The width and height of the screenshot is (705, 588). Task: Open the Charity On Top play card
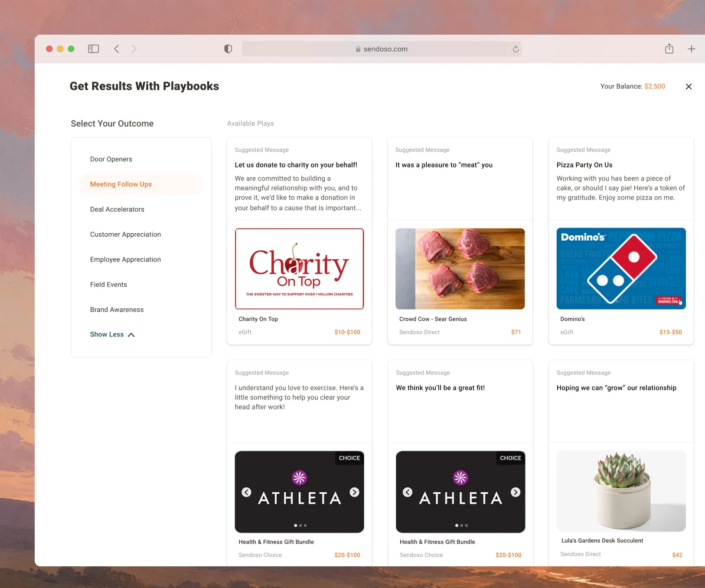[300, 241]
